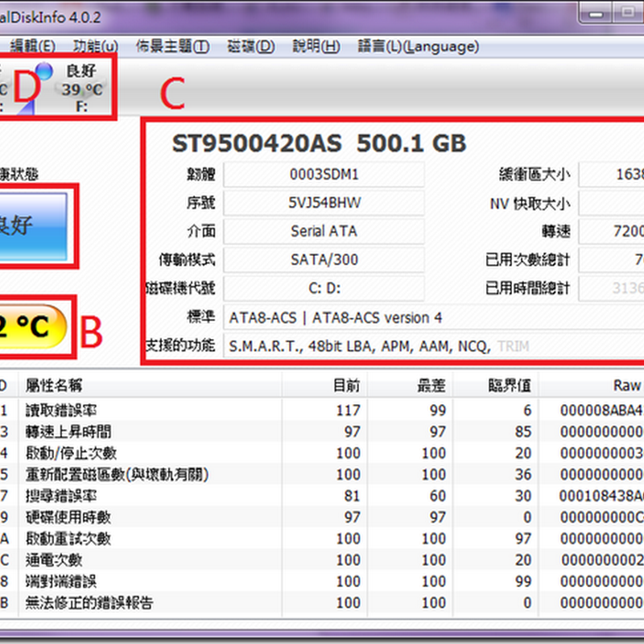The height and width of the screenshot is (644, 644).
Task: Select the 讀取錯誤率 attribute row
Action: pyautogui.click(x=322, y=411)
